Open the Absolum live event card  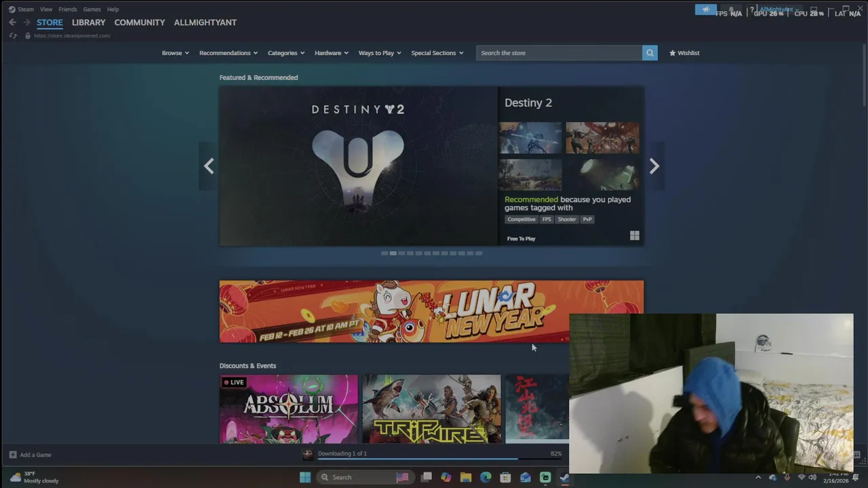point(289,409)
